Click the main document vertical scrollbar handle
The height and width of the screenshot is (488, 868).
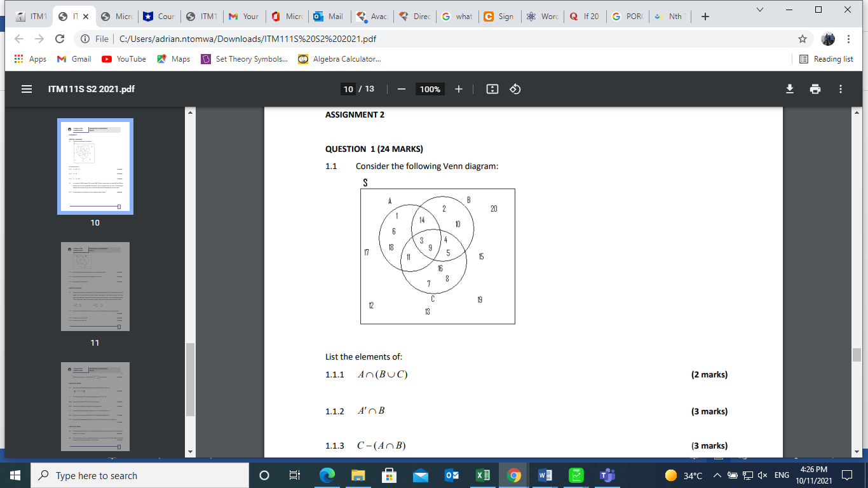tap(857, 355)
